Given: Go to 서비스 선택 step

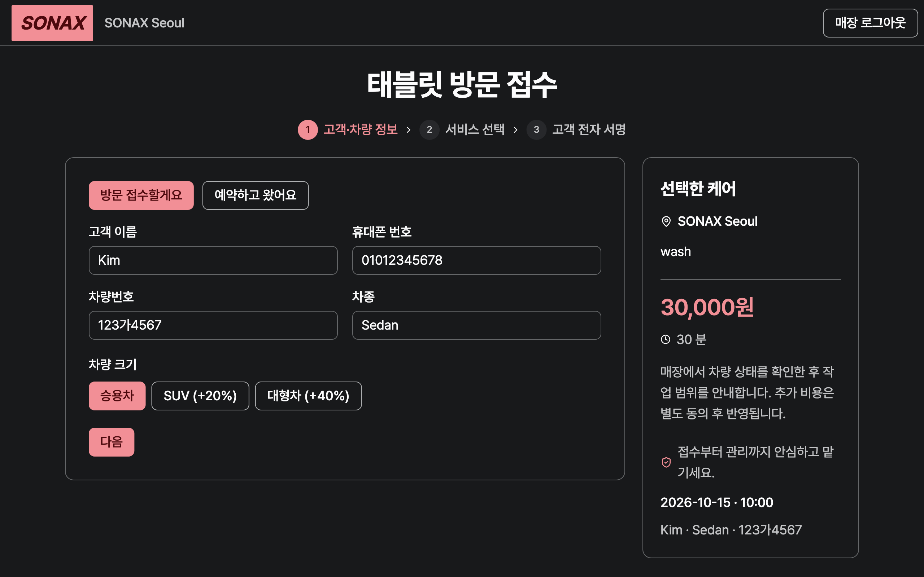Looking at the screenshot, I should pos(475,130).
